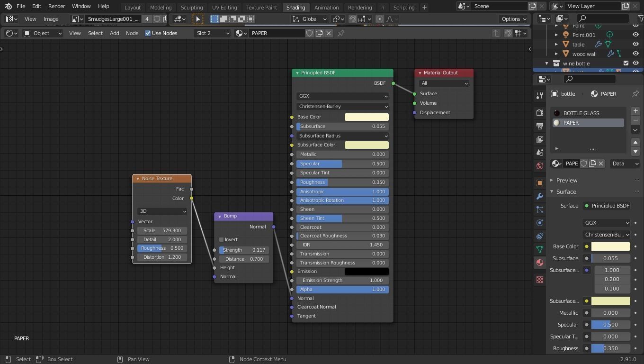Move material slot up
Image resolution: width=644 pixels, height=364 pixels.
point(635,142)
